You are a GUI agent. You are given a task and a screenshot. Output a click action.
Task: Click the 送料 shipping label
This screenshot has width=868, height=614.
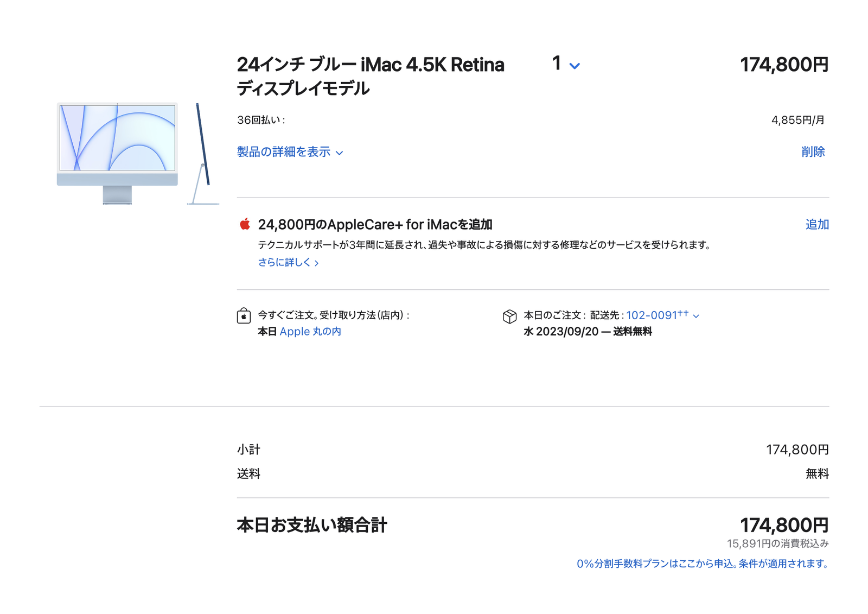coord(248,474)
